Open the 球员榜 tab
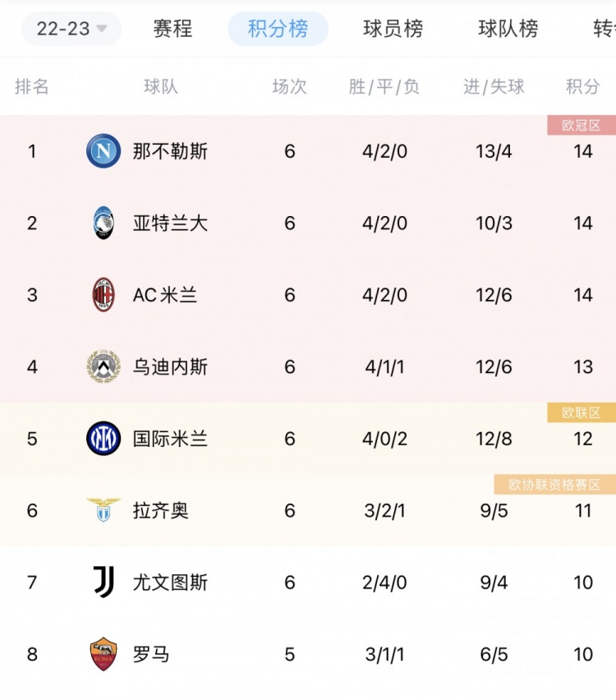This screenshot has width=616, height=700. point(393,29)
